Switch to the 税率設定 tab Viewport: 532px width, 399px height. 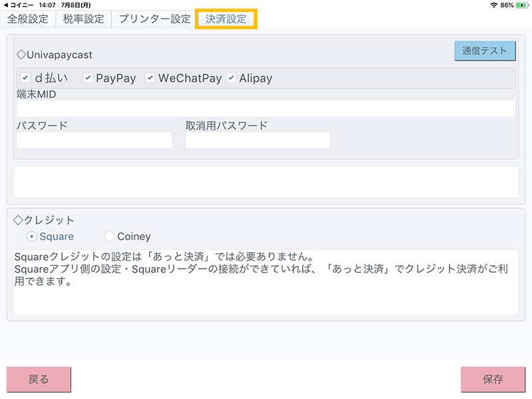click(x=83, y=19)
